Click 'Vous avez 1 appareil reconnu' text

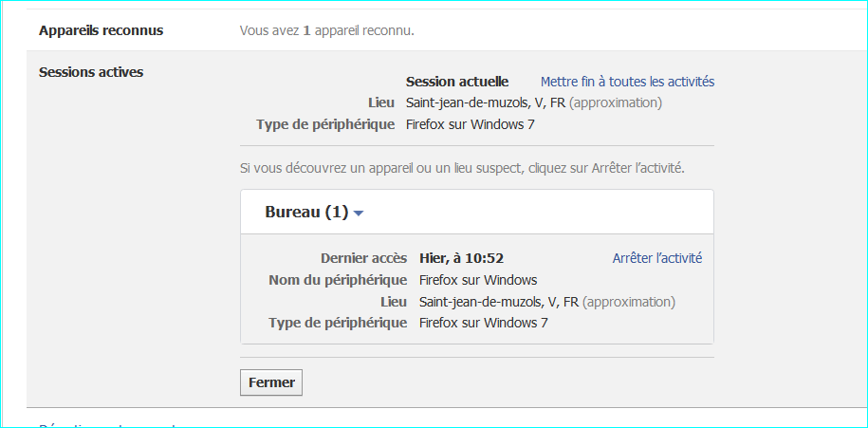tap(326, 30)
